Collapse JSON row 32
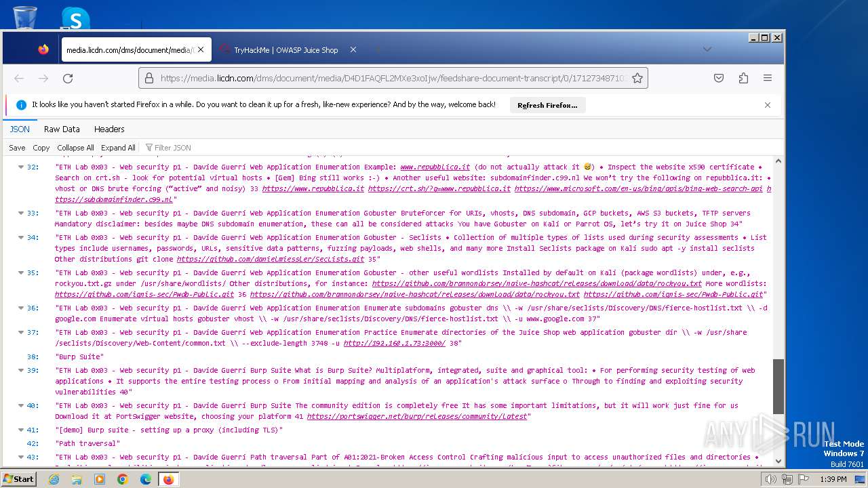Screen dimensions: 868x488 (x=21, y=167)
